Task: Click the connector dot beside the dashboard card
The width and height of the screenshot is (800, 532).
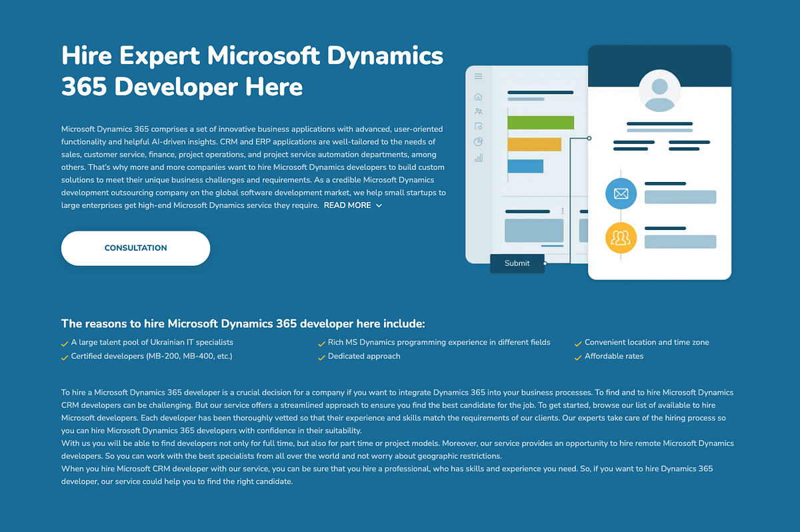Action: (588, 138)
